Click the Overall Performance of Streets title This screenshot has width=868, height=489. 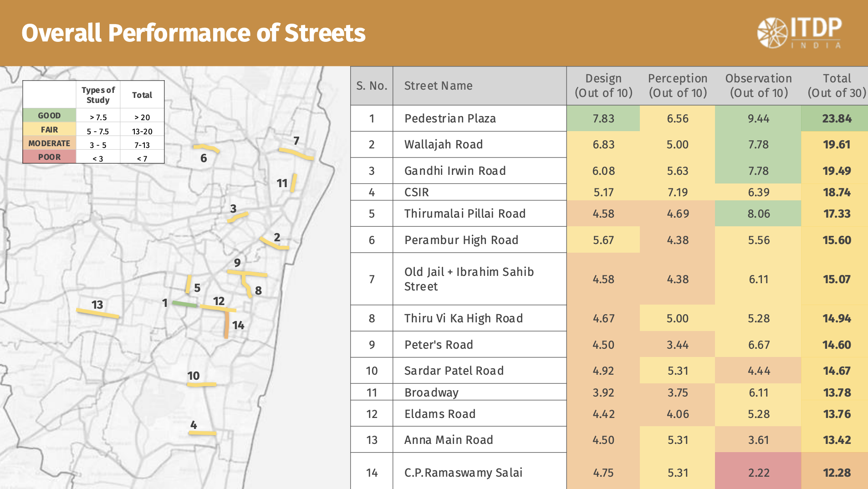194,33
